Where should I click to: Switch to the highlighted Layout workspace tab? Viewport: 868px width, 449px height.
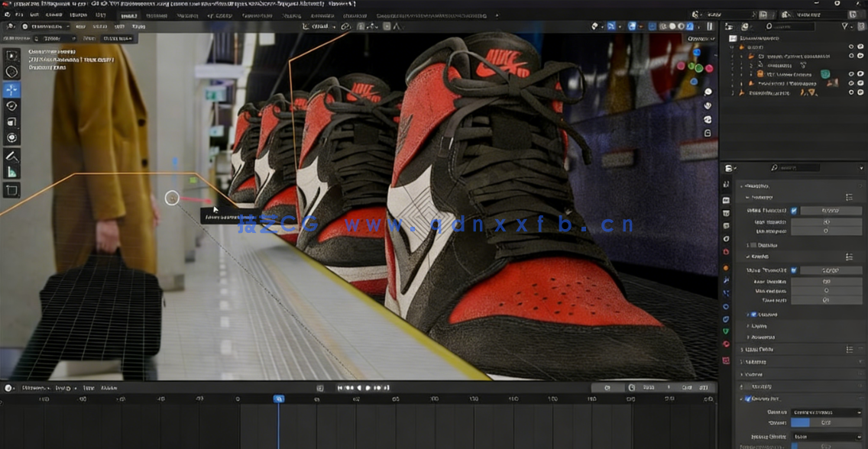point(129,15)
